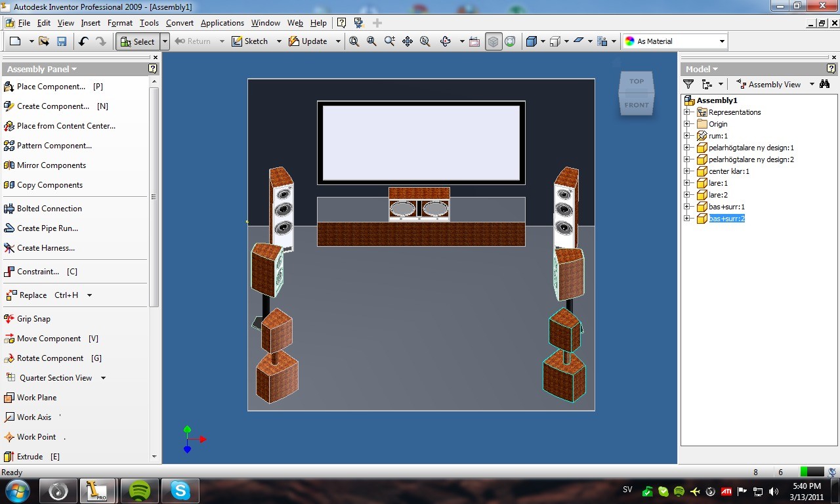Activate the Zoom Window tool
This screenshot has height=504, width=840.
371,41
